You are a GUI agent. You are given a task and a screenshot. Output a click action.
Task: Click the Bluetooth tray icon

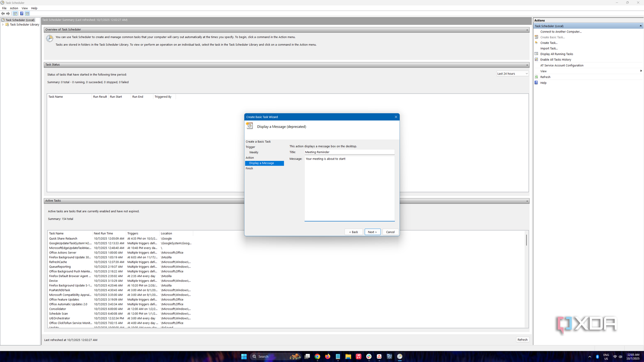[597, 357]
